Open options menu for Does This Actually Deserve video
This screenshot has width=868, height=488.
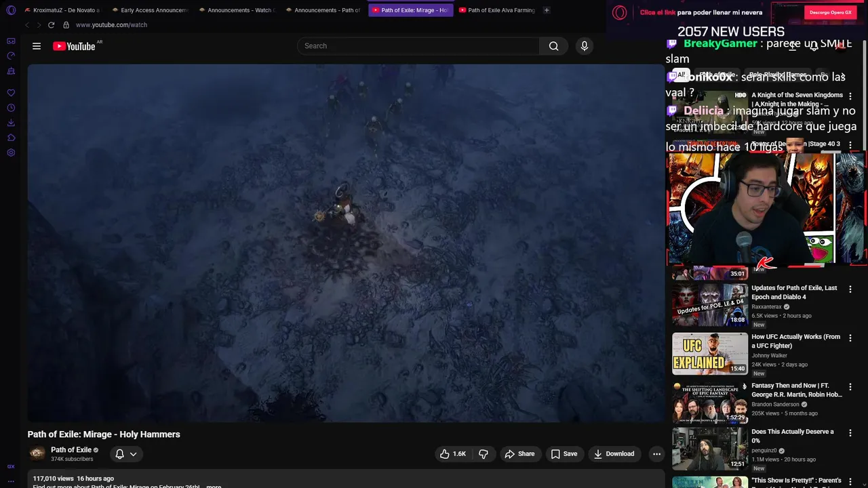[850, 433]
